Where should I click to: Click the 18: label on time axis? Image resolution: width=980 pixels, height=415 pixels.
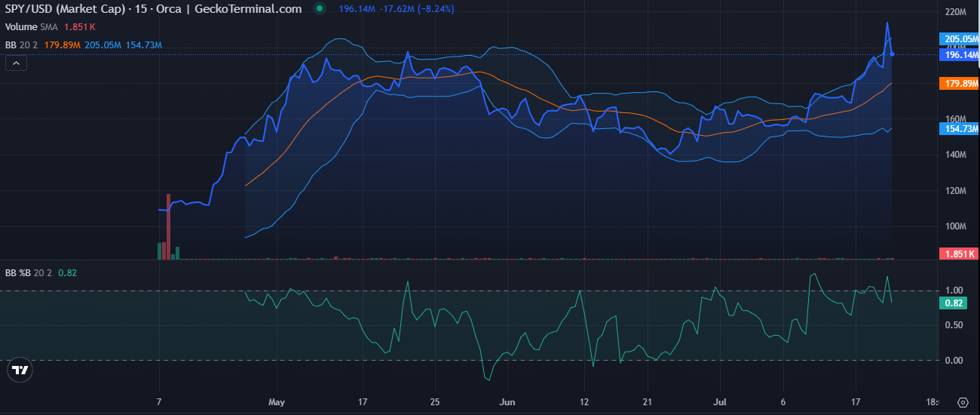pyautogui.click(x=932, y=402)
